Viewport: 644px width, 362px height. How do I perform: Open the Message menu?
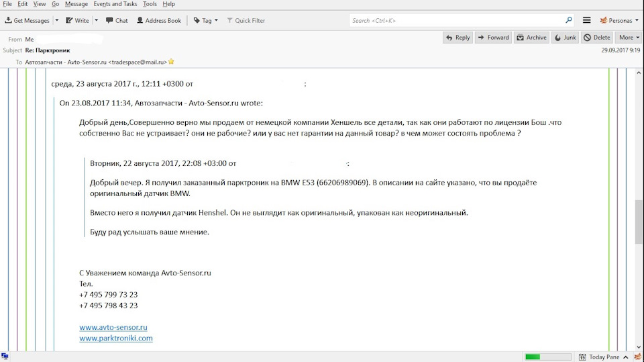coord(76,4)
